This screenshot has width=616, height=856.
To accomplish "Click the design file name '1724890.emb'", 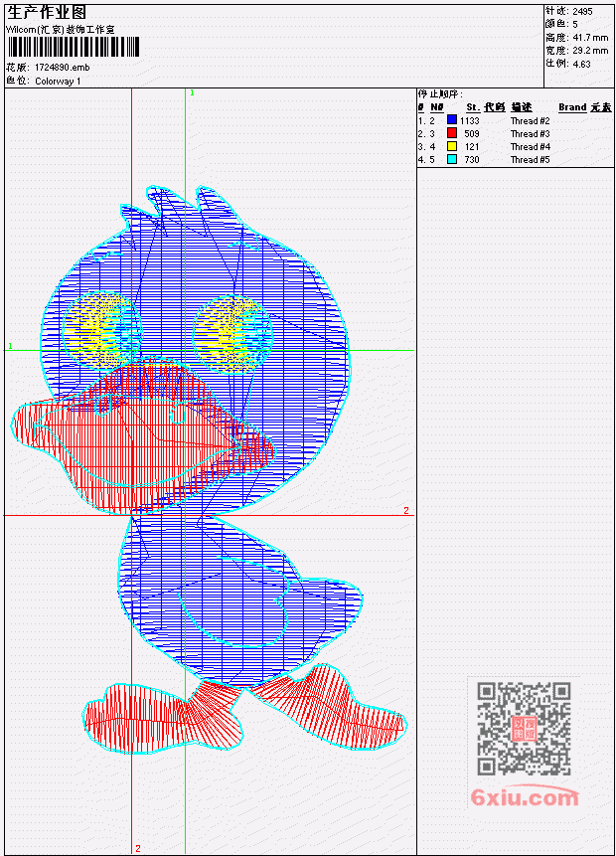I will [63, 68].
